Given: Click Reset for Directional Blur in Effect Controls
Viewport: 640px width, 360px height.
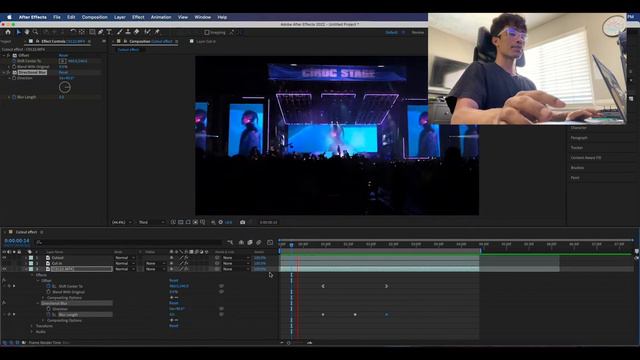Looking at the screenshot, I should click(x=63, y=73).
